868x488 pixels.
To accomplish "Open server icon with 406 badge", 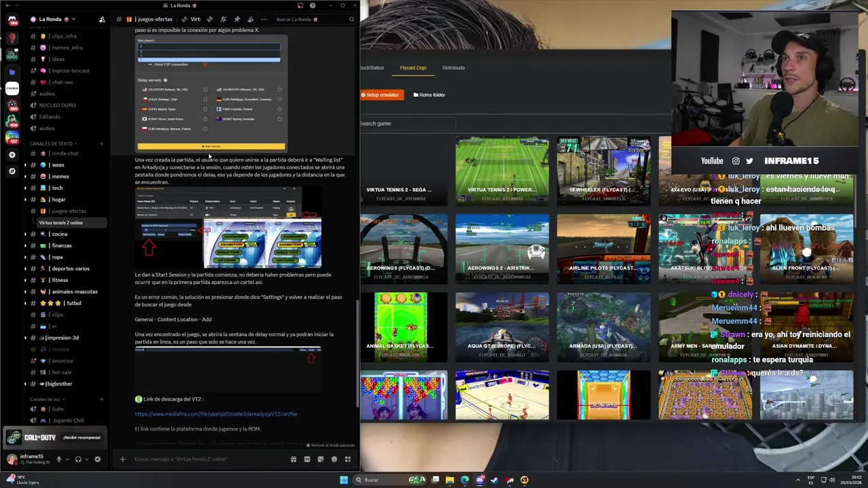I will coord(12,122).
